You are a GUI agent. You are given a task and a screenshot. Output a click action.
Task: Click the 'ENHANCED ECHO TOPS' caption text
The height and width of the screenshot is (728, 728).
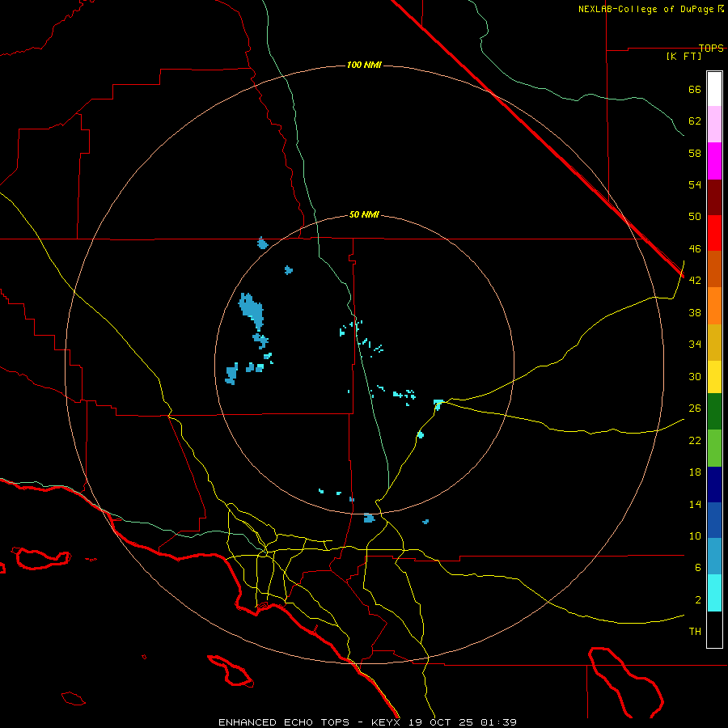(284, 722)
